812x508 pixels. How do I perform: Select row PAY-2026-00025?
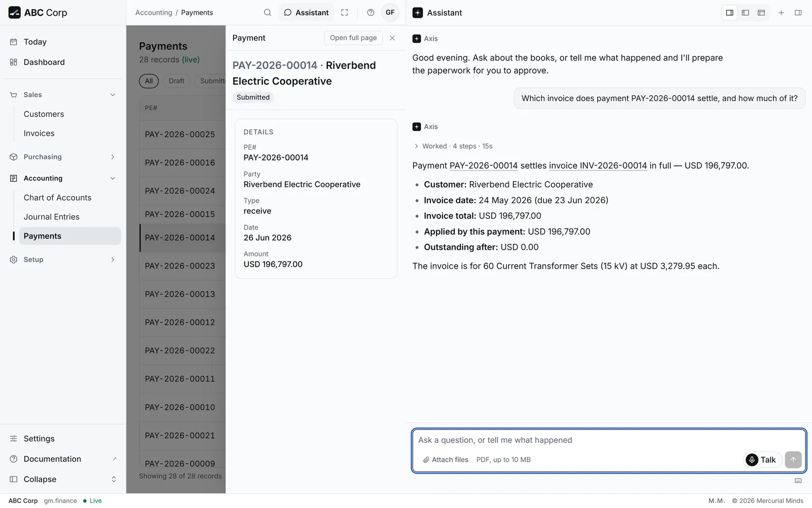183,135
